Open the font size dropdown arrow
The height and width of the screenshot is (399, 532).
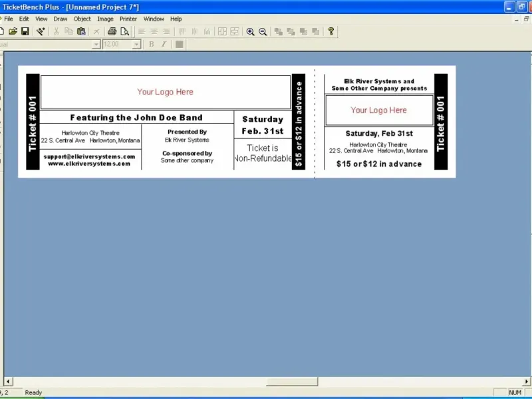[x=136, y=44]
